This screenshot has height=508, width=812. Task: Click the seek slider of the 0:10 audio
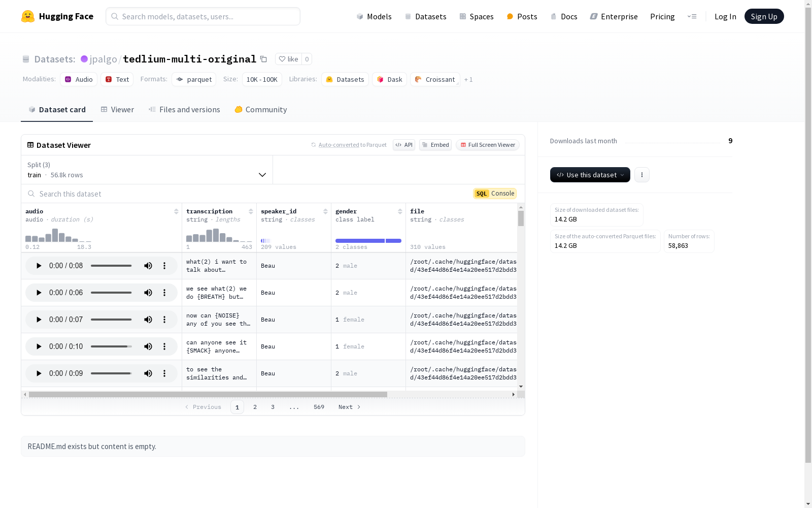click(111, 346)
